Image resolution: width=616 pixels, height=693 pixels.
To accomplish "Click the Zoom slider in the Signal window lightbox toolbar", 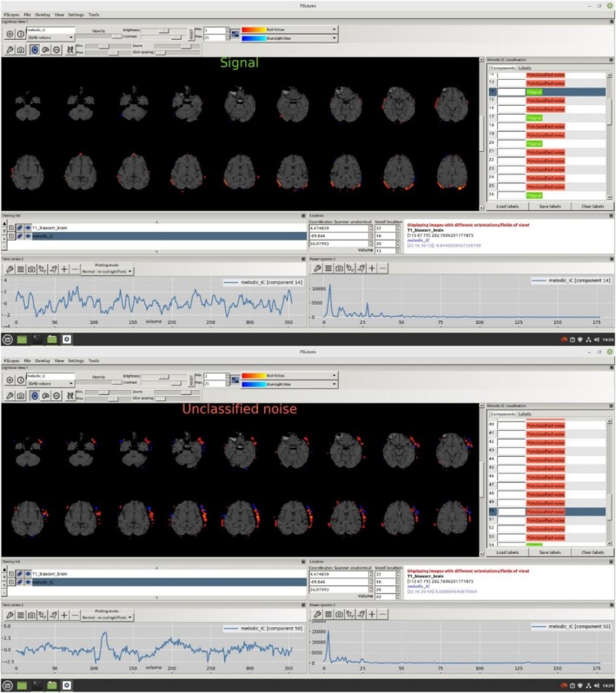I will click(x=172, y=46).
